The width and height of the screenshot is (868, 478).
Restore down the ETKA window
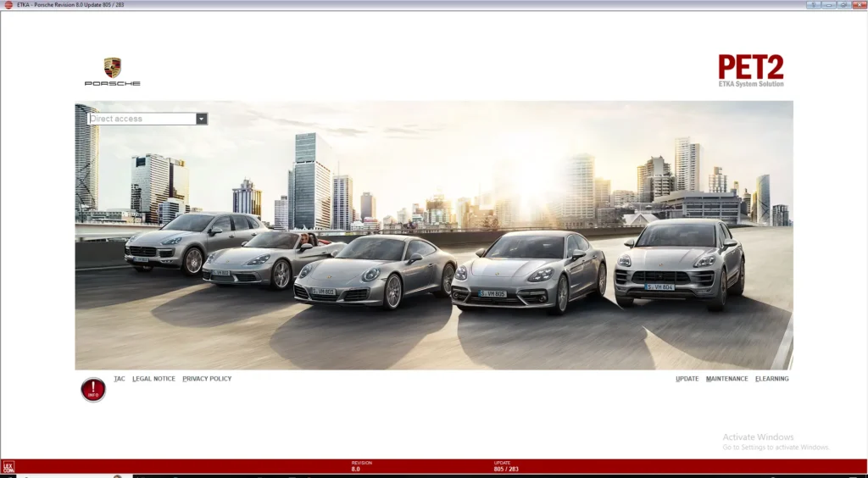843,4
